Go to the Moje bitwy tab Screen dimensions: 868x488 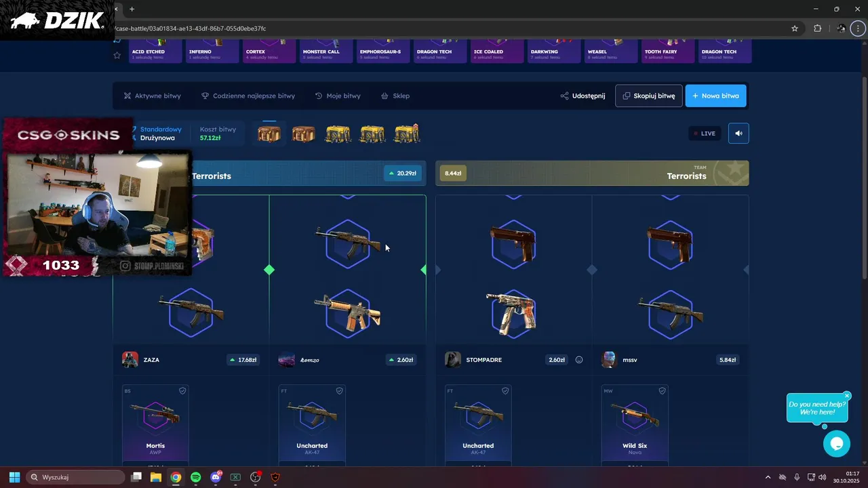[x=338, y=96]
